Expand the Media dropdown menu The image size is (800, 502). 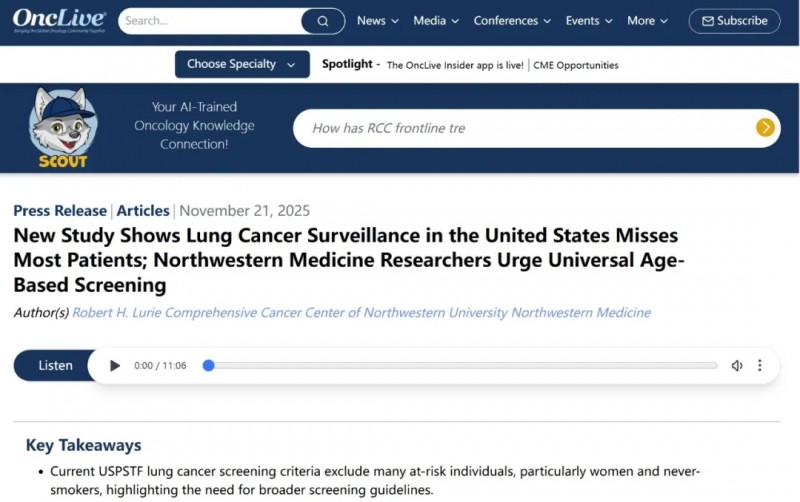pos(436,21)
